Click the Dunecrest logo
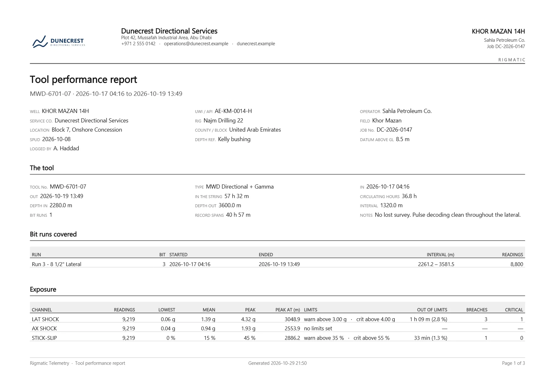 tap(59, 42)
